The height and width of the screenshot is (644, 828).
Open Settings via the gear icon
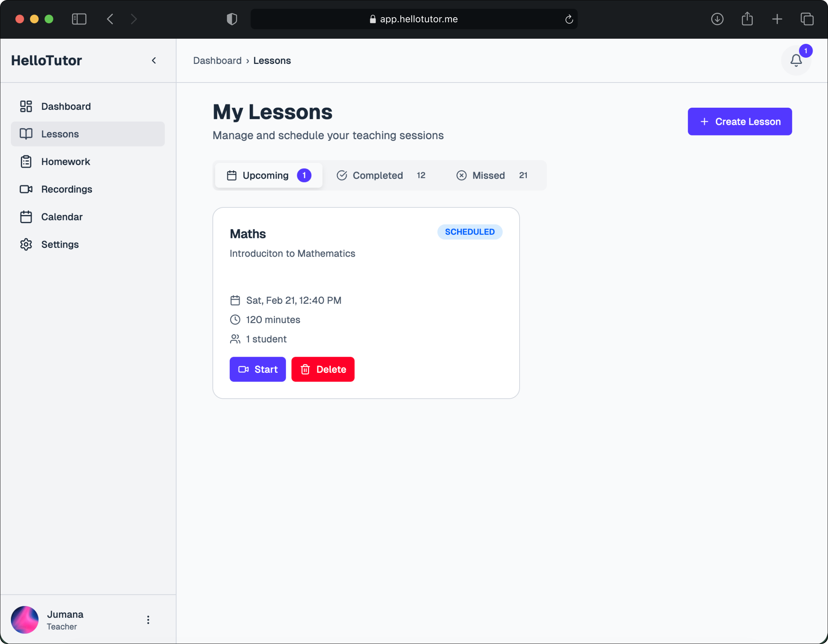26,245
